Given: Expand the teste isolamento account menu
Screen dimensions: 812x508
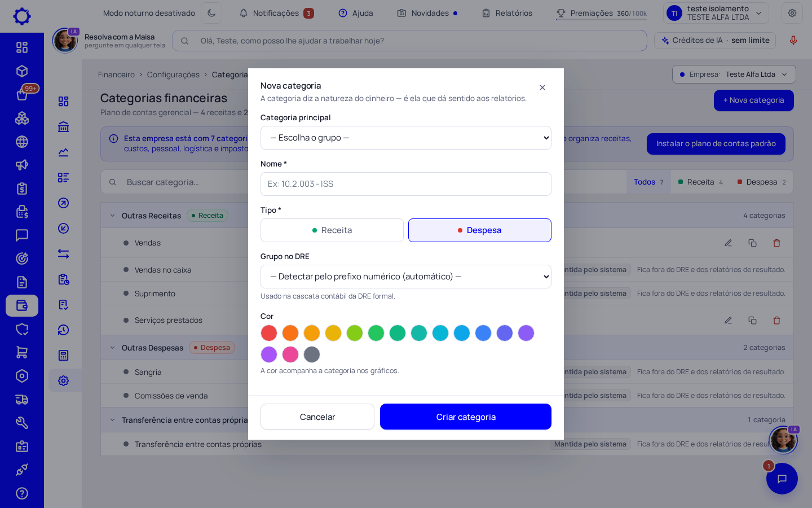Looking at the screenshot, I should click(716, 13).
